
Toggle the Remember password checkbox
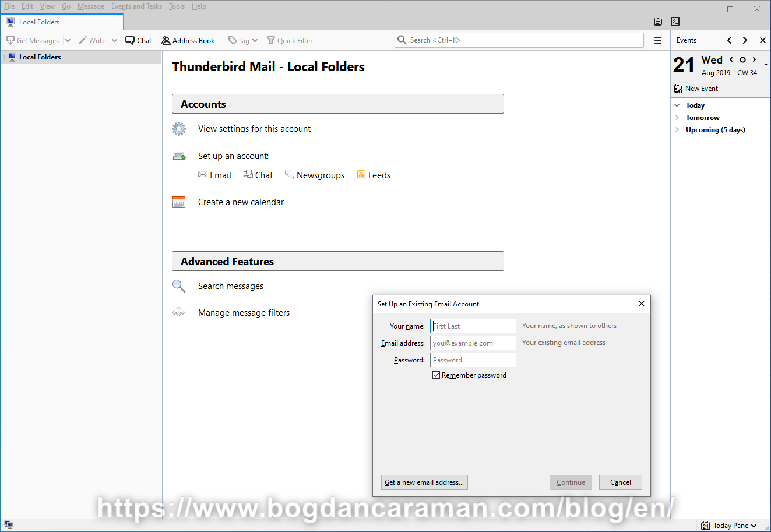tap(436, 375)
